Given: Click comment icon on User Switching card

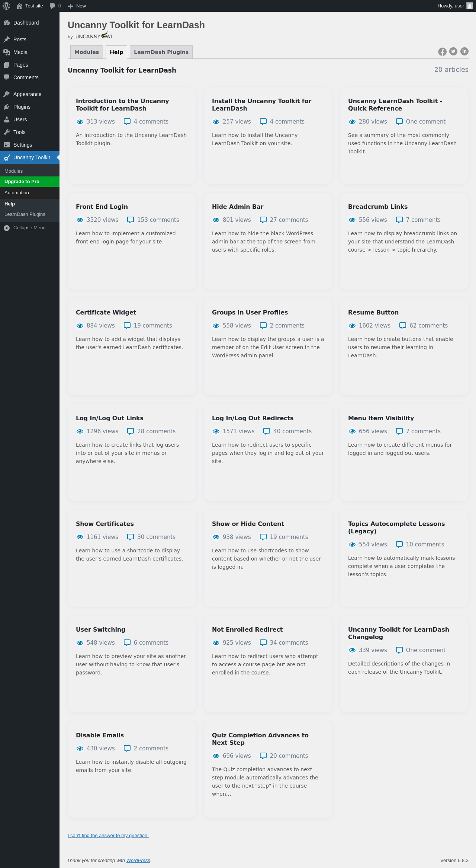Looking at the screenshot, I should tap(127, 643).
